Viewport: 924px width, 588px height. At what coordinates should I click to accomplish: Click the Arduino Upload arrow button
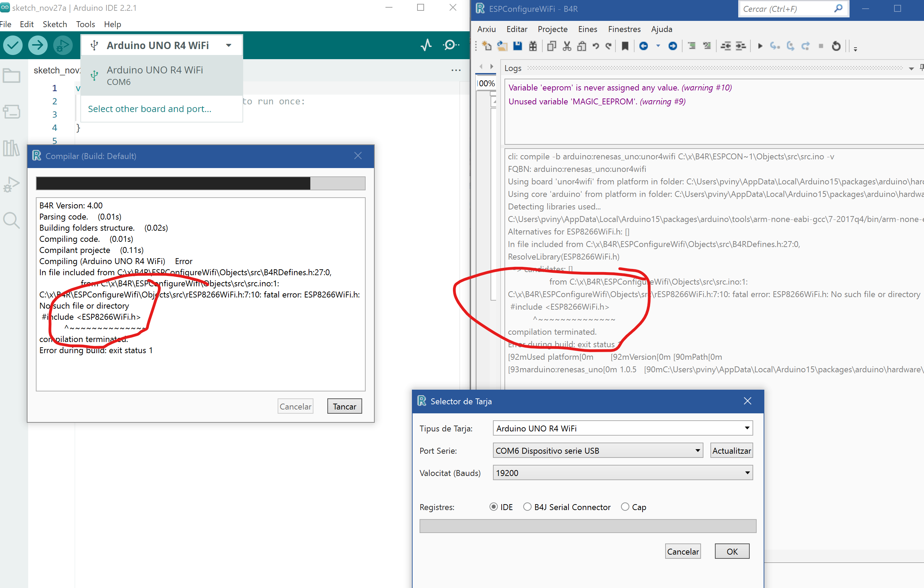click(x=37, y=45)
